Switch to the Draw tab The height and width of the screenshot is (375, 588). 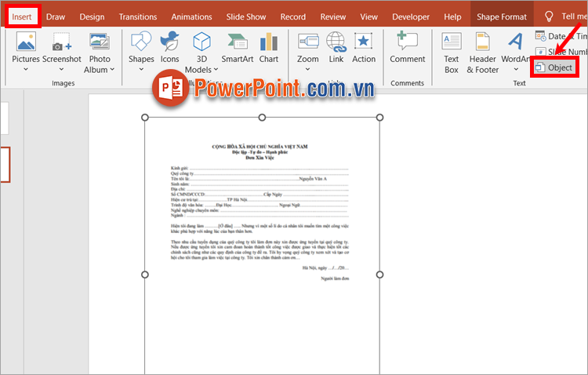(x=56, y=17)
